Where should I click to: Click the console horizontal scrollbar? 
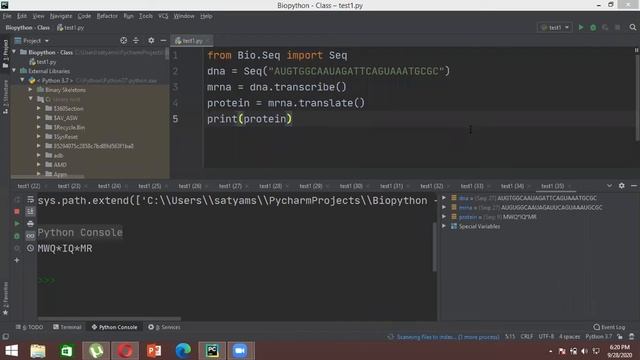click(x=109, y=319)
